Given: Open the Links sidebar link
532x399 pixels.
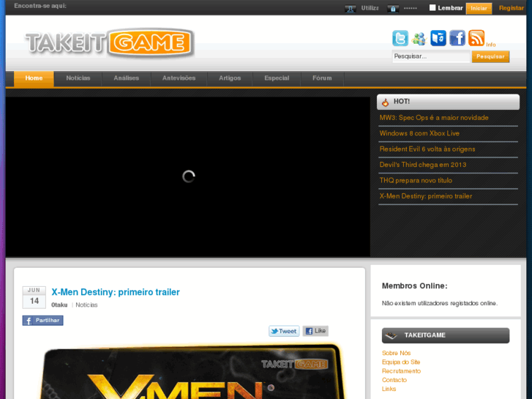Looking at the screenshot, I should [x=389, y=389].
